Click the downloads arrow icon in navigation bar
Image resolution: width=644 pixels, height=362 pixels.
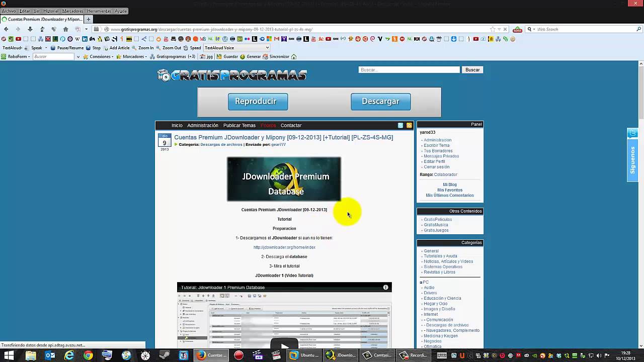[x=30, y=29]
